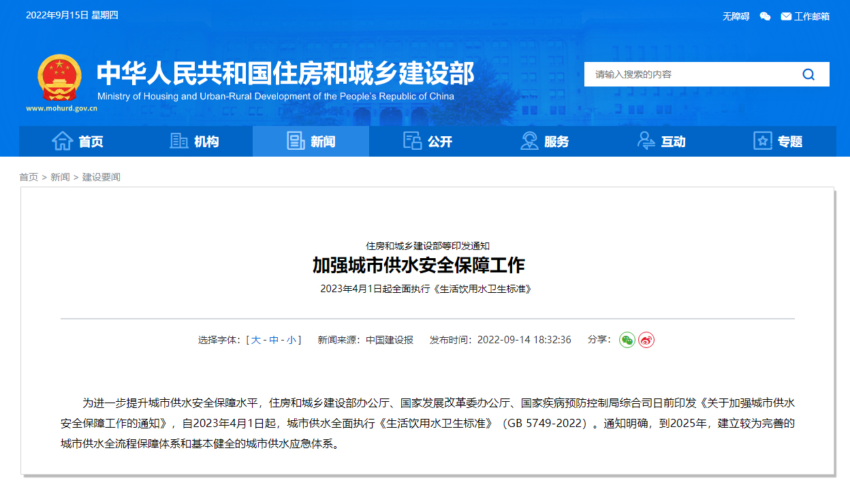
Task: Share article via red Weibo icon
Action: (x=646, y=340)
